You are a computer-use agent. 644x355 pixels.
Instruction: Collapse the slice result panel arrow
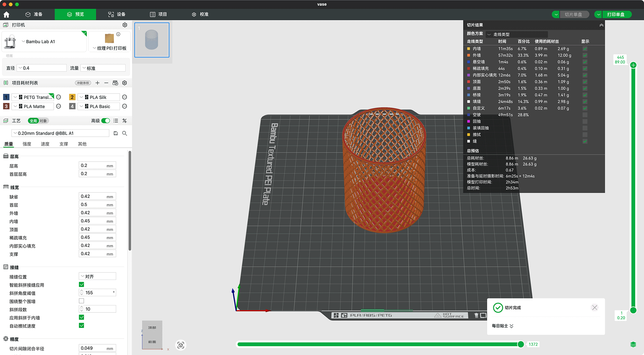click(601, 25)
